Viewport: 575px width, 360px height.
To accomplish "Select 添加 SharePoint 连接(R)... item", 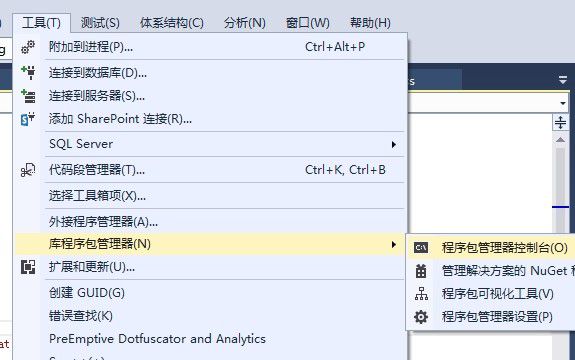I will point(210,119).
